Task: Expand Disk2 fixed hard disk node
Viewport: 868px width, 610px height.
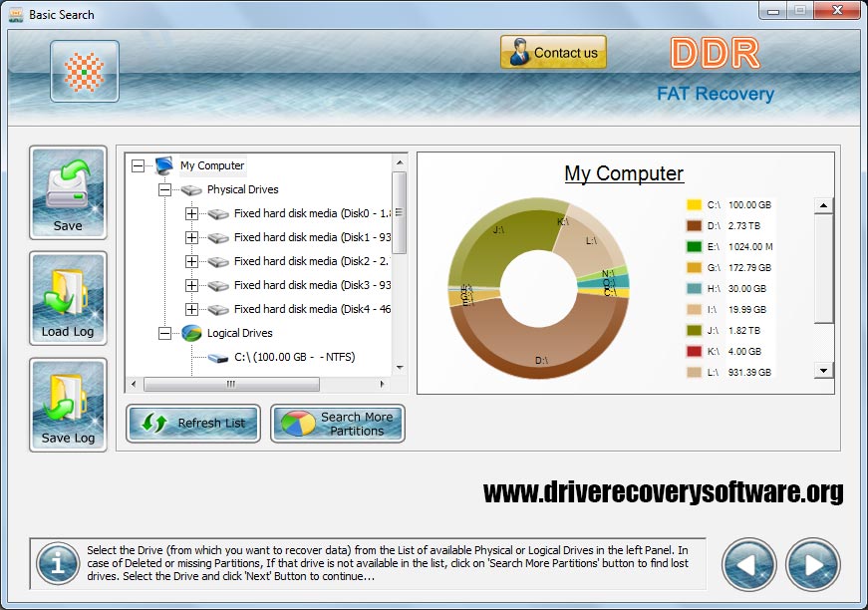Action: click(191, 261)
